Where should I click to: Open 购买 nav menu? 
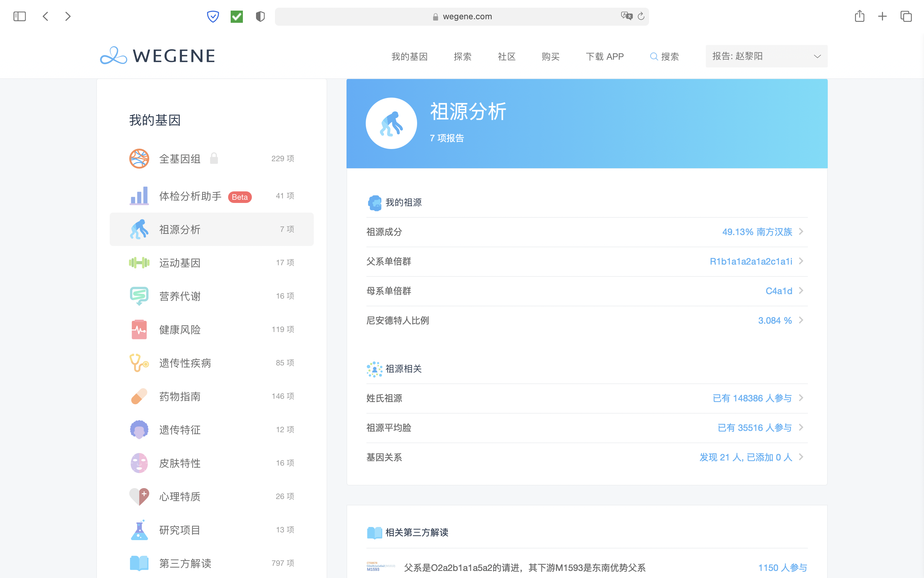pyautogui.click(x=551, y=57)
